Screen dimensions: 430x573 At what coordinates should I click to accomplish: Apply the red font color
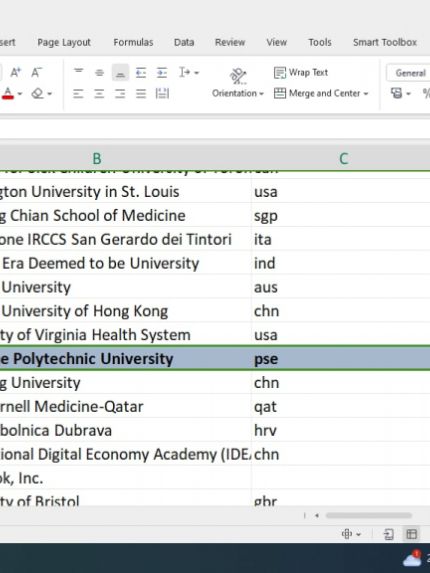click(8, 94)
